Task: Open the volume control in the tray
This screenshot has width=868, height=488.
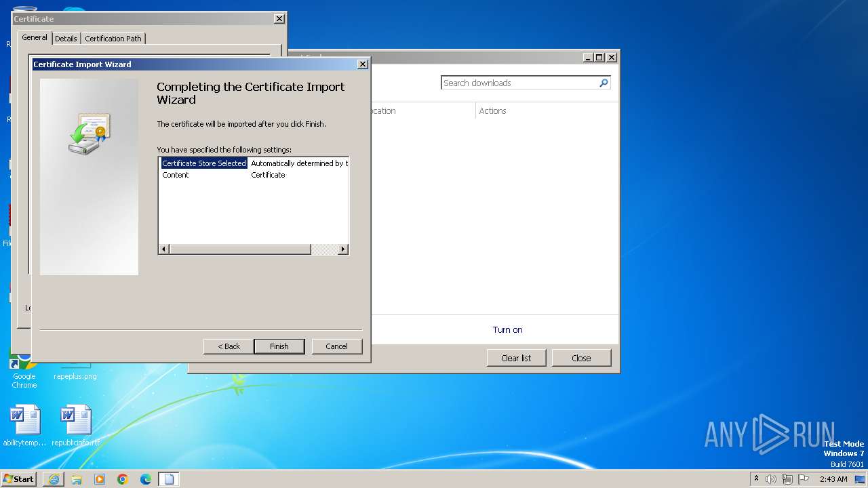Action: pyautogui.click(x=771, y=479)
